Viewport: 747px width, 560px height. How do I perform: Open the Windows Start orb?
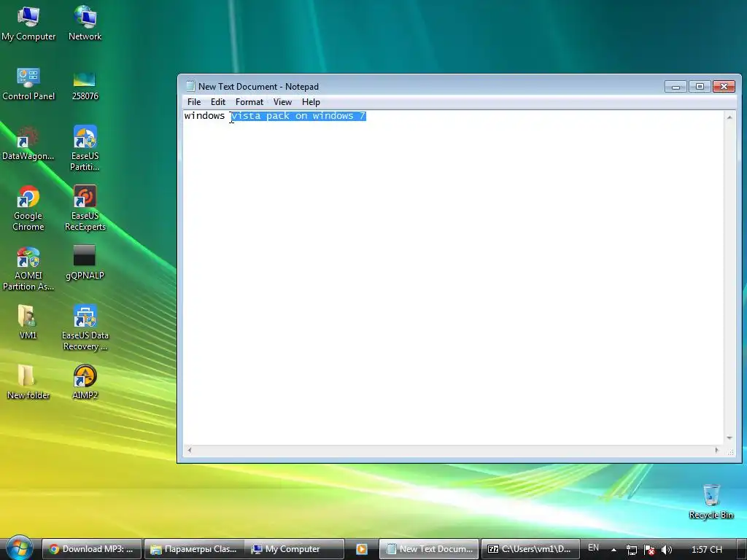(x=20, y=548)
